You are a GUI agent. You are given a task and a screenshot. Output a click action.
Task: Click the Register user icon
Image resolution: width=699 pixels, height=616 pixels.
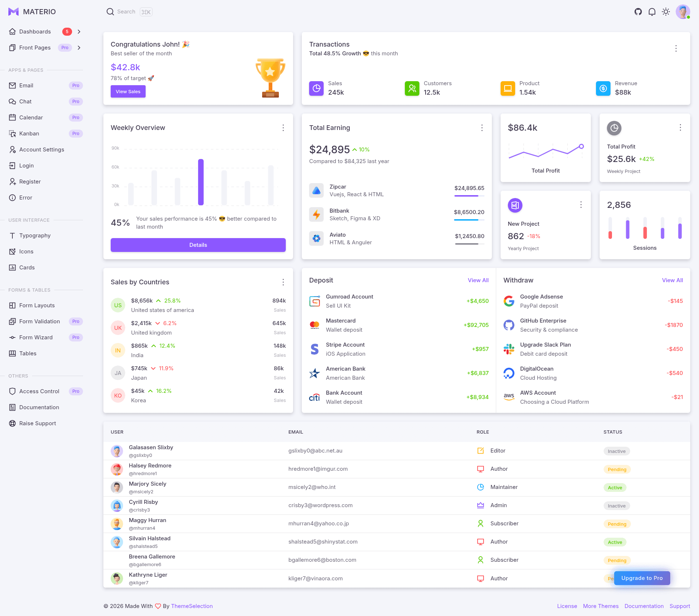12,182
